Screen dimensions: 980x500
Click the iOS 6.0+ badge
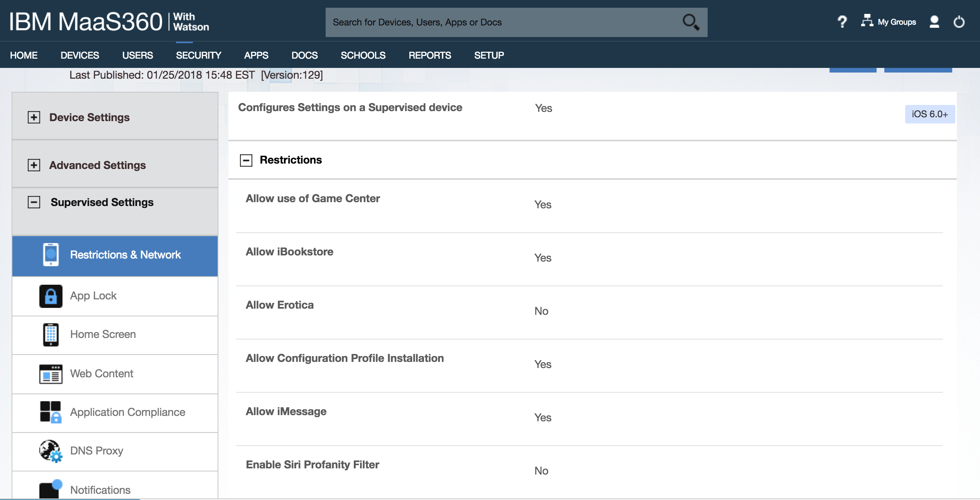pos(930,114)
